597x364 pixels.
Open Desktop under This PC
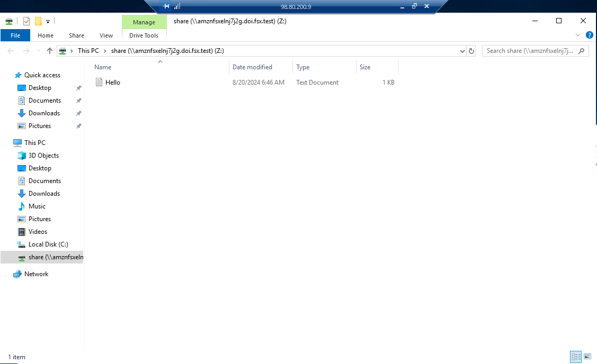click(x=40, y=168)
